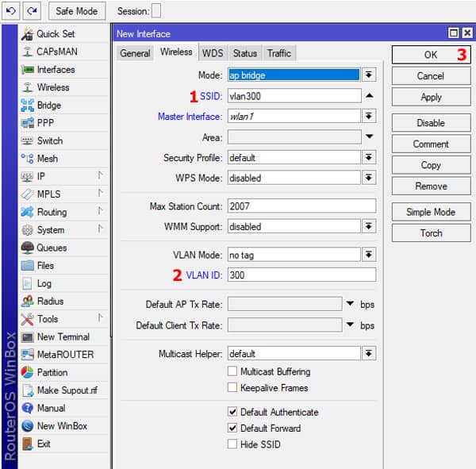Toggle Safe Mode button
This screenshot has height=469, width=476.
coord(77,11)
